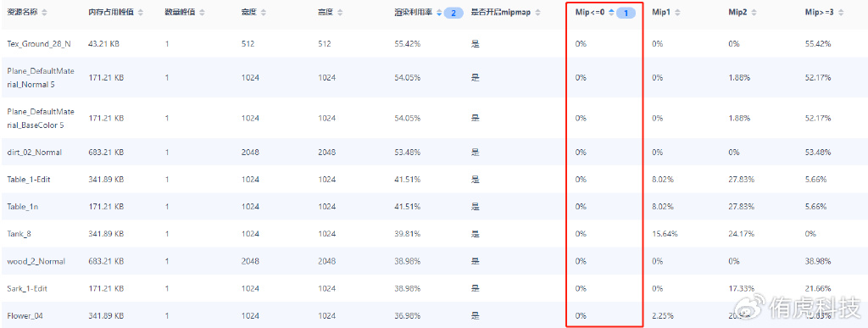Select the Plane_DefaultMaterial_Normal 5 resource name

(x=41, y=78)
